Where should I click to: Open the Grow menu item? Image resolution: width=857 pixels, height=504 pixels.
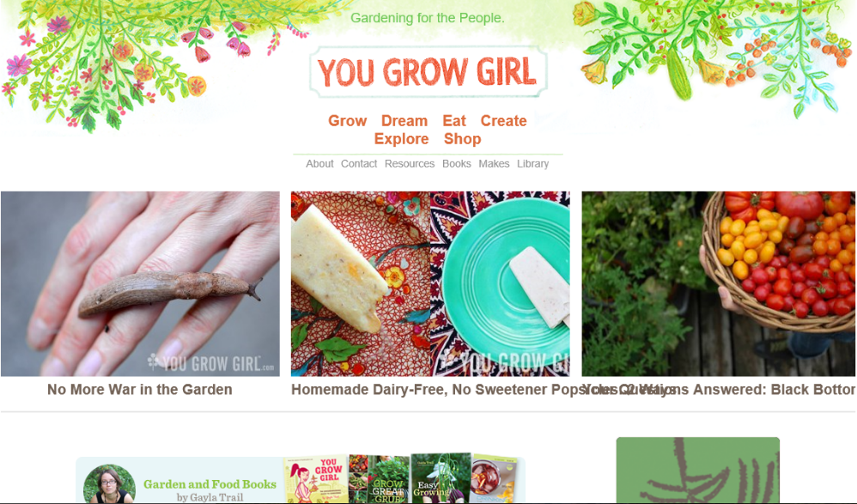[x=347, y=121]
